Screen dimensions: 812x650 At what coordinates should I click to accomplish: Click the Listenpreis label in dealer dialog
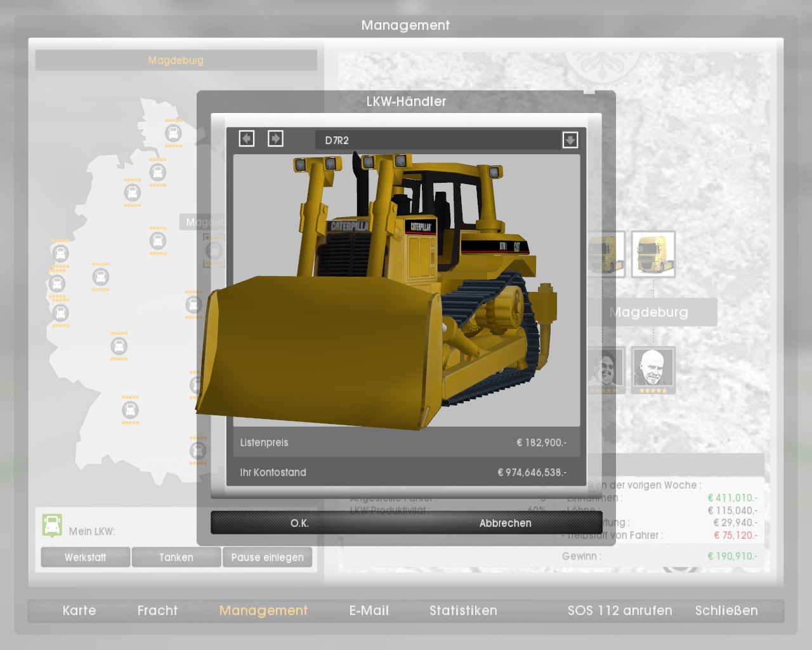click(x=264, y=442)
